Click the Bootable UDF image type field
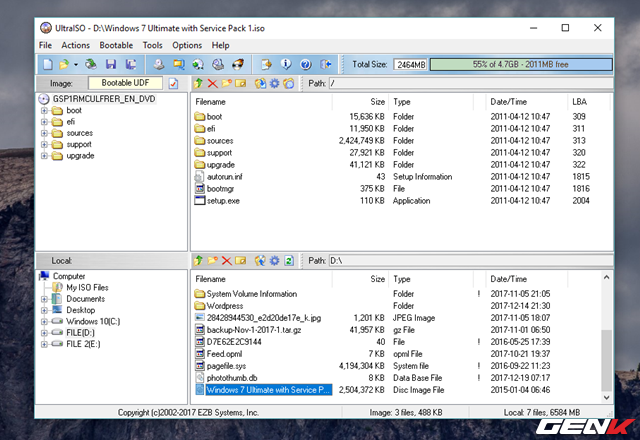The image size is (640, 440). tap(125, 83)
